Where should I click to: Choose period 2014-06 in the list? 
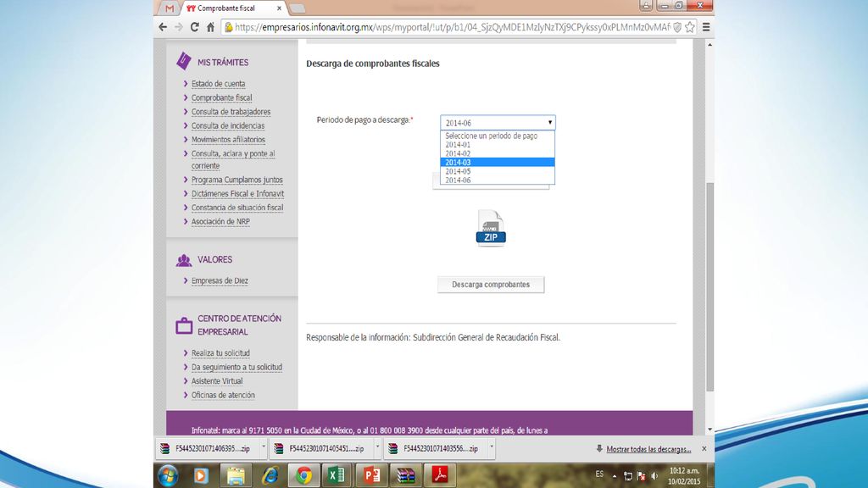point(497,180)
